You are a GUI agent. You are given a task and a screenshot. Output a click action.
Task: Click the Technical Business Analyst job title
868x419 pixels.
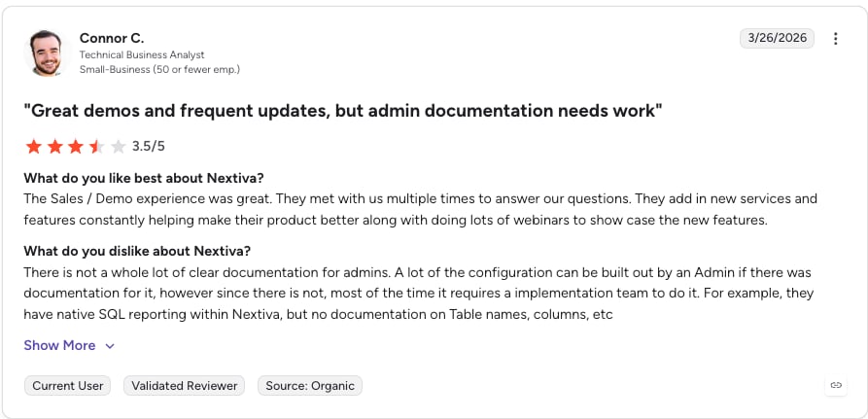pyautogui.click(x=142, y=54)
